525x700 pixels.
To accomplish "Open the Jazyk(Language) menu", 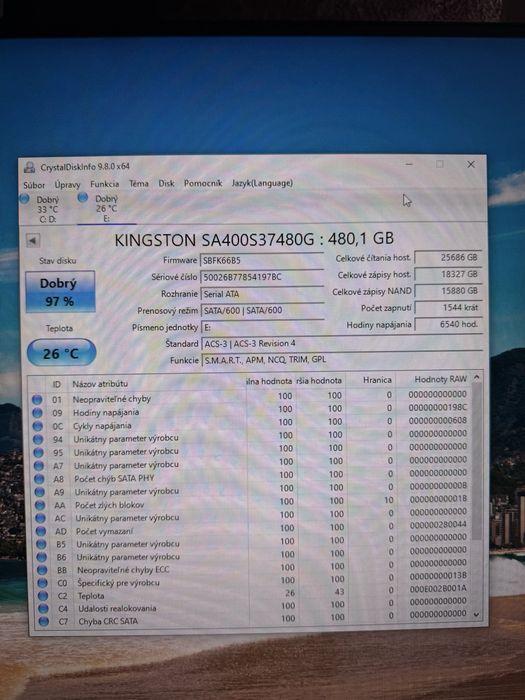I will point(262,183).
